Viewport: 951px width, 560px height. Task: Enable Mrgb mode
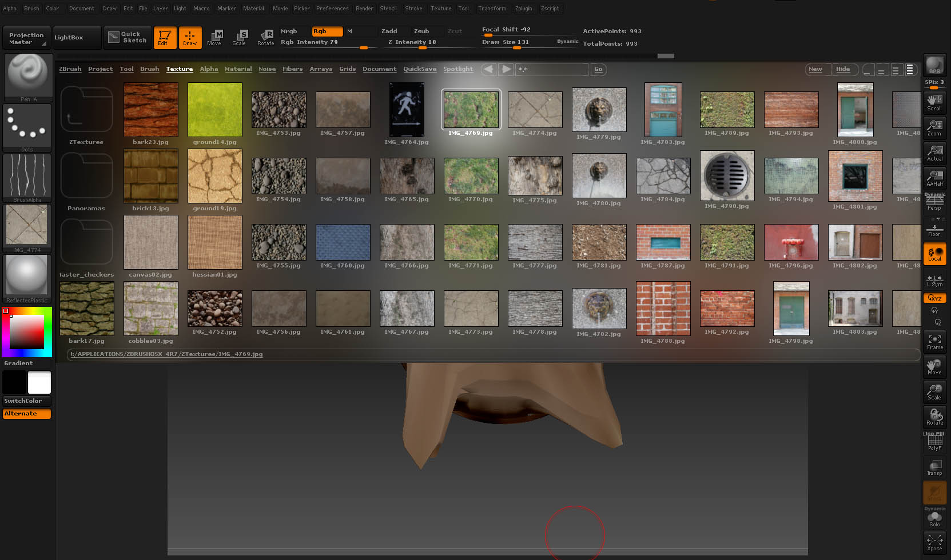click(294, 31)
